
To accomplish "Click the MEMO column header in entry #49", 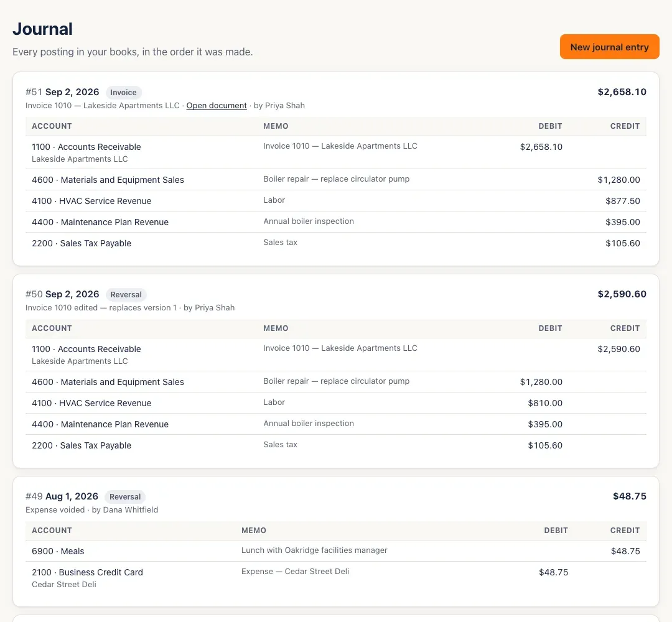I will pos(254,531).
